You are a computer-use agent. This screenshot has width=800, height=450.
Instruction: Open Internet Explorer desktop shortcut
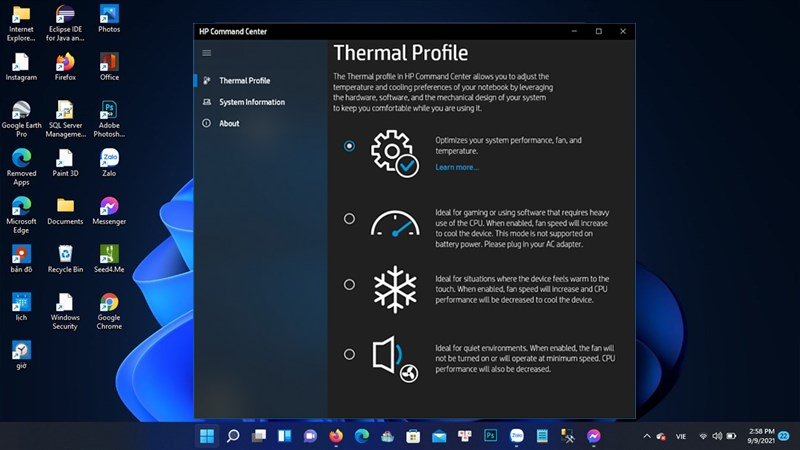pos(21,23)
